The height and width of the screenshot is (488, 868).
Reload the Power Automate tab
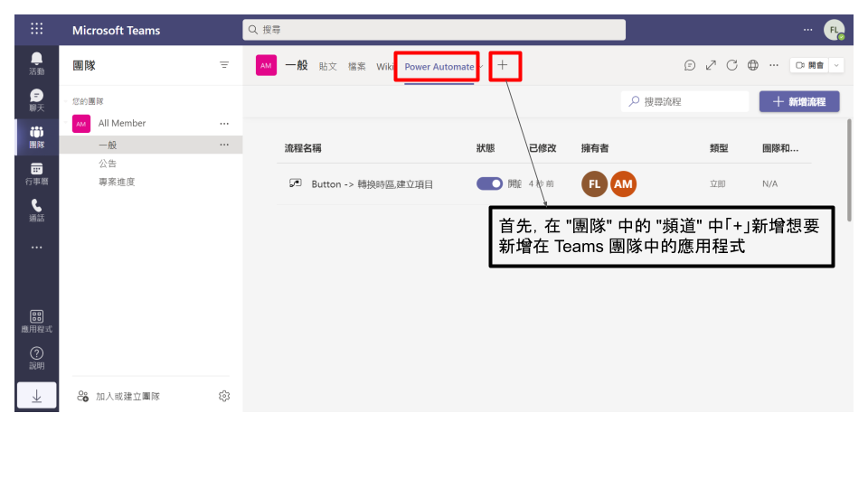pos(731,65)
